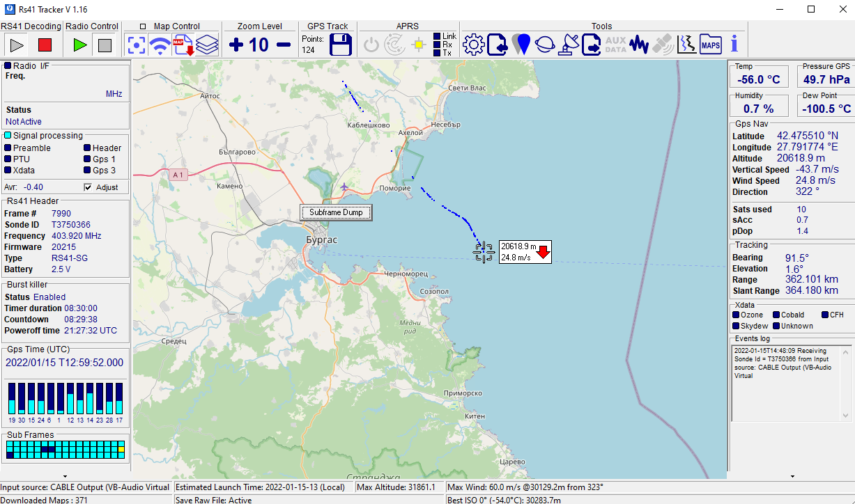Click the Temp reading -56.0 °C
The width and height of the screenshot is (855, 504).
click(x=759, y=79)
